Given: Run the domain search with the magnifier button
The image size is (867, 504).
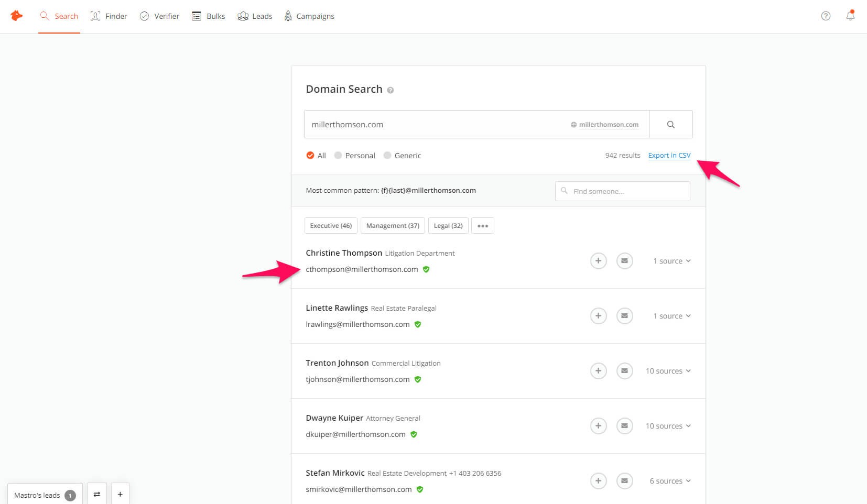Looking at the screenshot, I should 671,124.
